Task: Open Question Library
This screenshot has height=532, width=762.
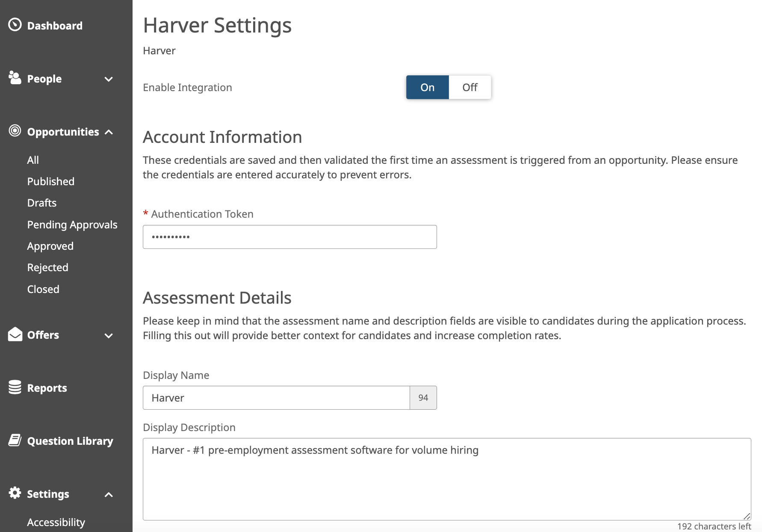Action: (x=70, y=441)
